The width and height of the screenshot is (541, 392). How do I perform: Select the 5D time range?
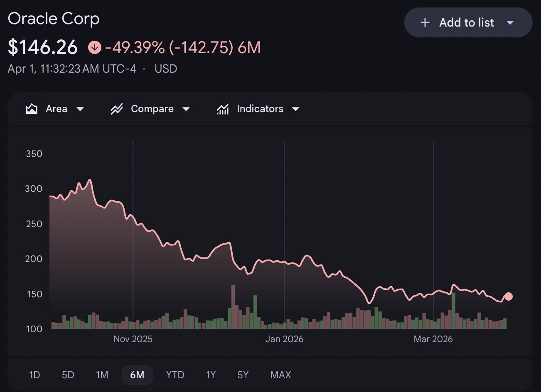click(x=68, y=375)
